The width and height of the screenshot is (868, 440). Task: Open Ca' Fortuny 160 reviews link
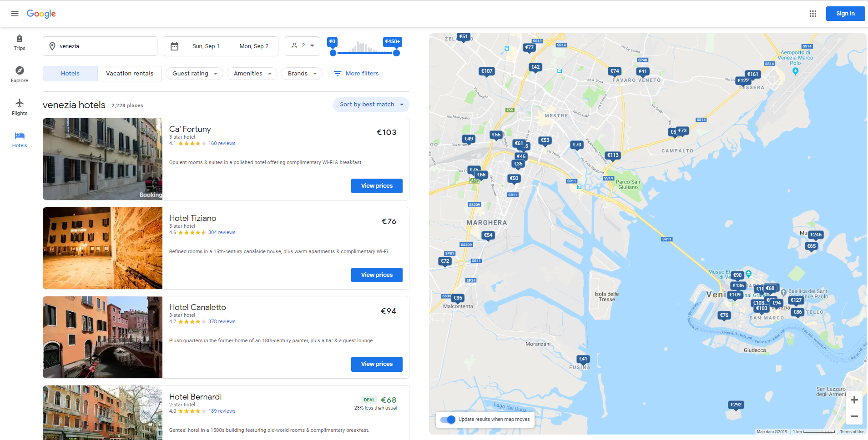(x=222, y=144)
